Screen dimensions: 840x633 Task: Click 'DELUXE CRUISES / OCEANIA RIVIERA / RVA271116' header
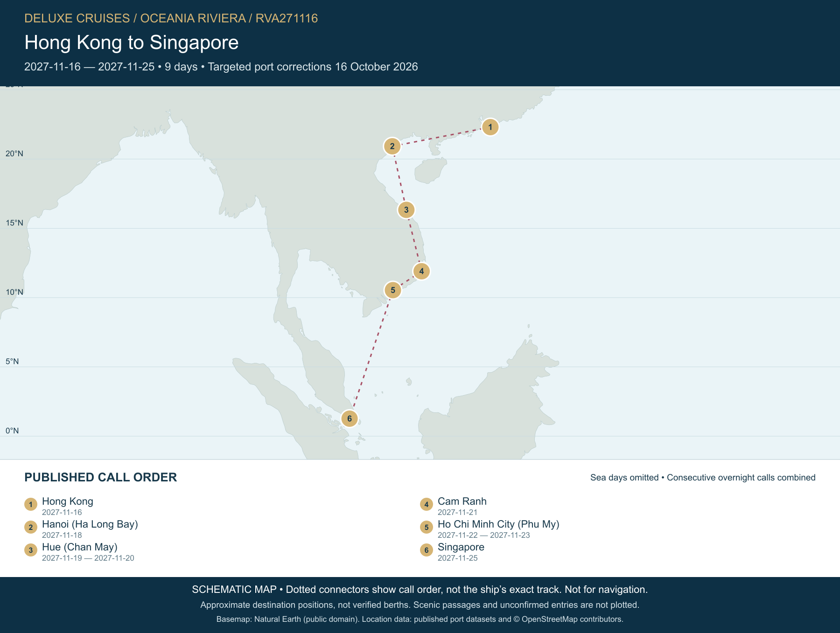tap(171, 18)
